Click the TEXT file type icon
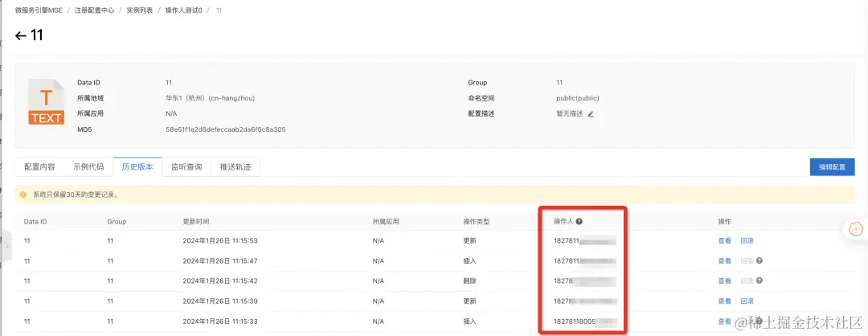This screenshot has height=336, width=868. pyautogui.click(x=47, y=102)
